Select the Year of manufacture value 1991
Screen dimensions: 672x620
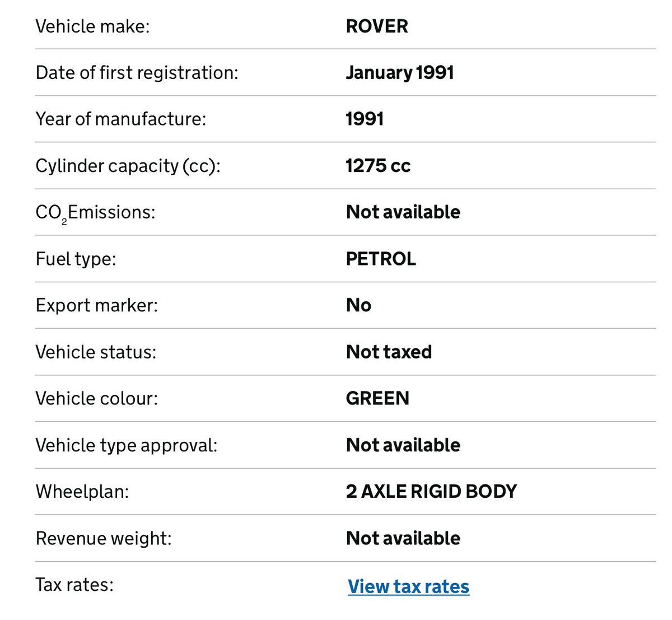(365, 119)
